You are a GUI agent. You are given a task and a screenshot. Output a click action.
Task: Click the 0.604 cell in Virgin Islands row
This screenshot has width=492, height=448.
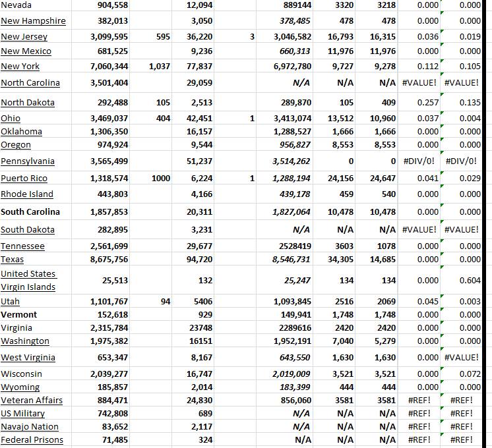coord(470,280)
